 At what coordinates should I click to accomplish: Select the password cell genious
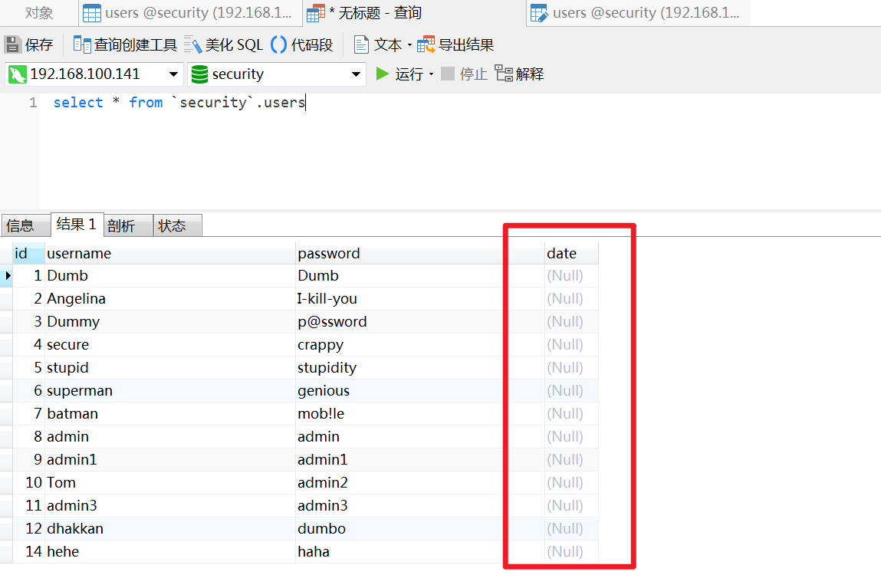coord(419,391)
